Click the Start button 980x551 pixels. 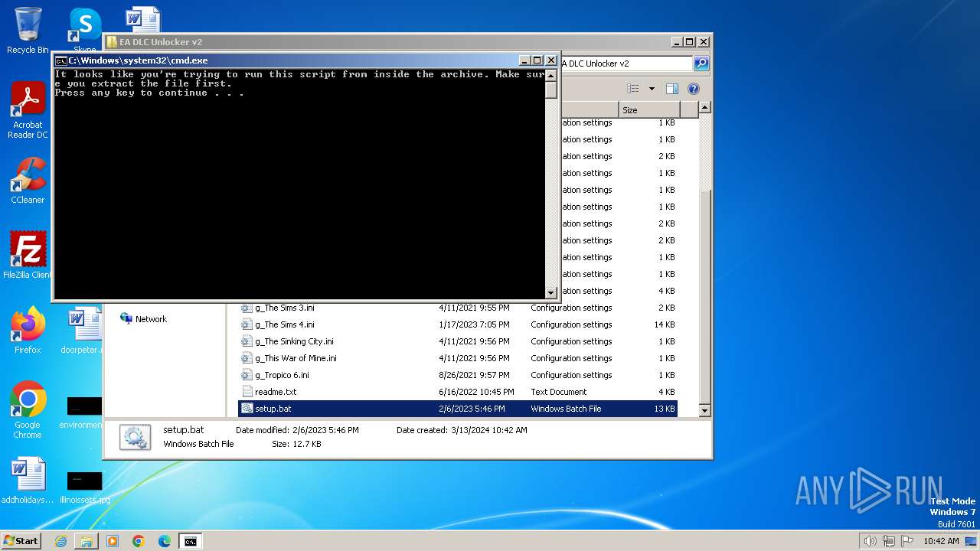point(21,541)
